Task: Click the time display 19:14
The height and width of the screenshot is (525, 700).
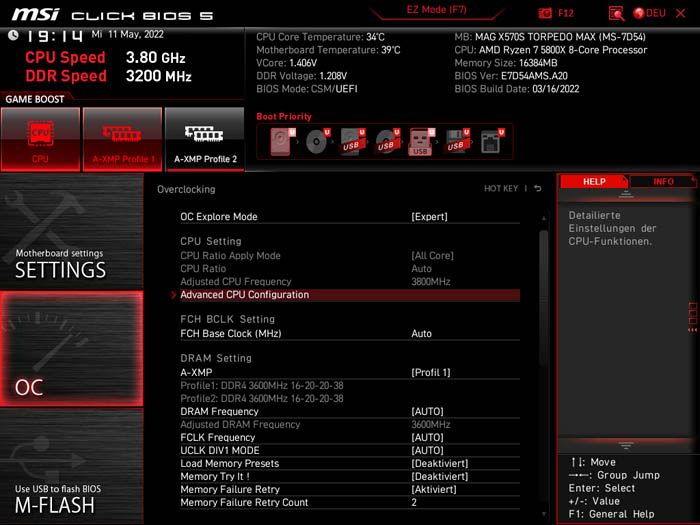Action: click(54, 36)
